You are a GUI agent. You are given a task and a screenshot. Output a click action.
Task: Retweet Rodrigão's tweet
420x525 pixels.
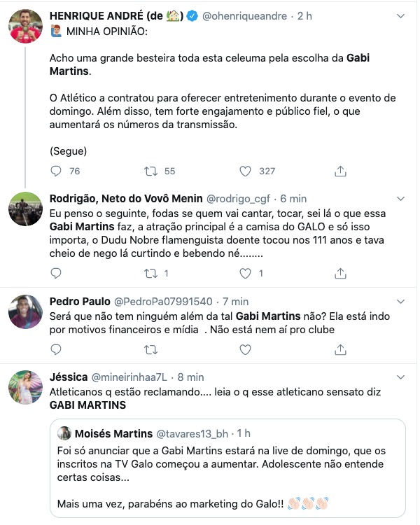click(149, 273)
